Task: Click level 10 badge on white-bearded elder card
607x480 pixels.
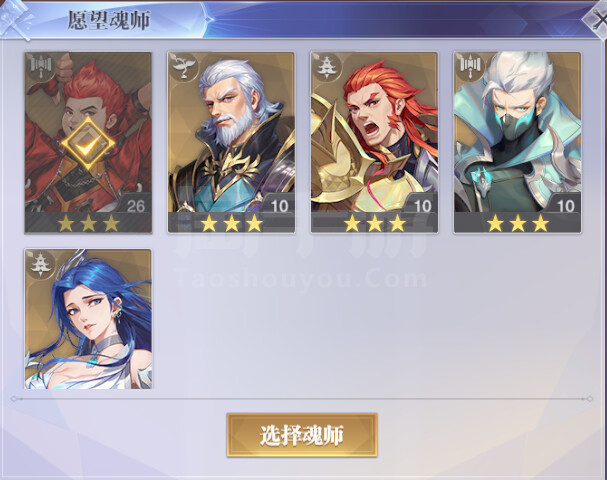Action: point(279,205)
